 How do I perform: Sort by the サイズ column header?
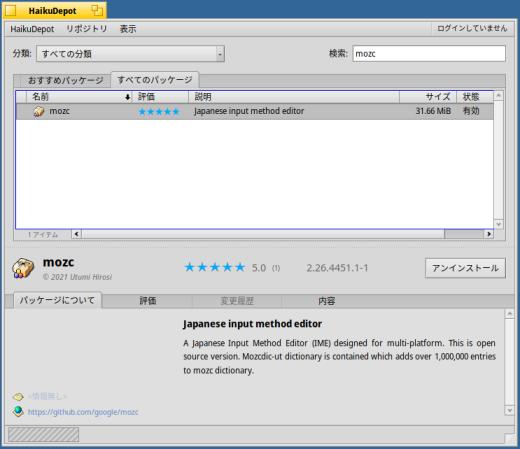(x=428, y=97)
